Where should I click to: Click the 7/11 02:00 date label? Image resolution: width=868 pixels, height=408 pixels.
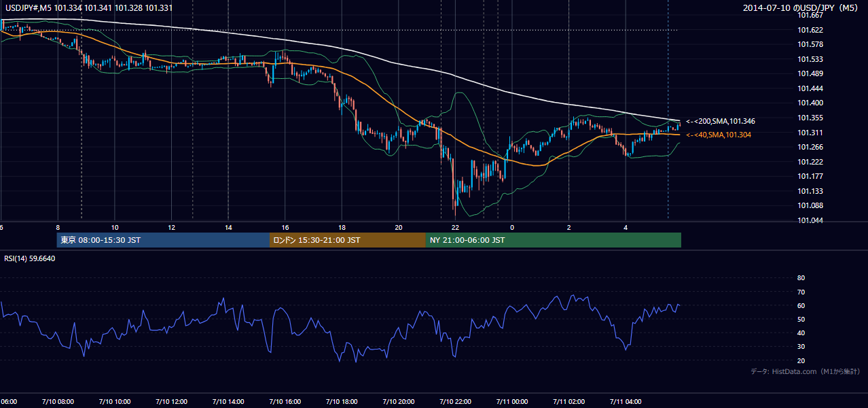point(568,401)
